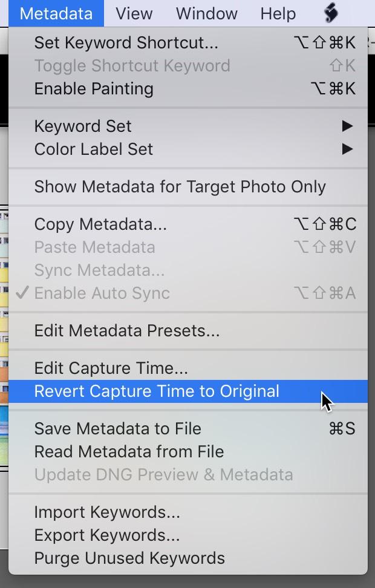Select Set Keyword Shortcut...

[188, 43]
